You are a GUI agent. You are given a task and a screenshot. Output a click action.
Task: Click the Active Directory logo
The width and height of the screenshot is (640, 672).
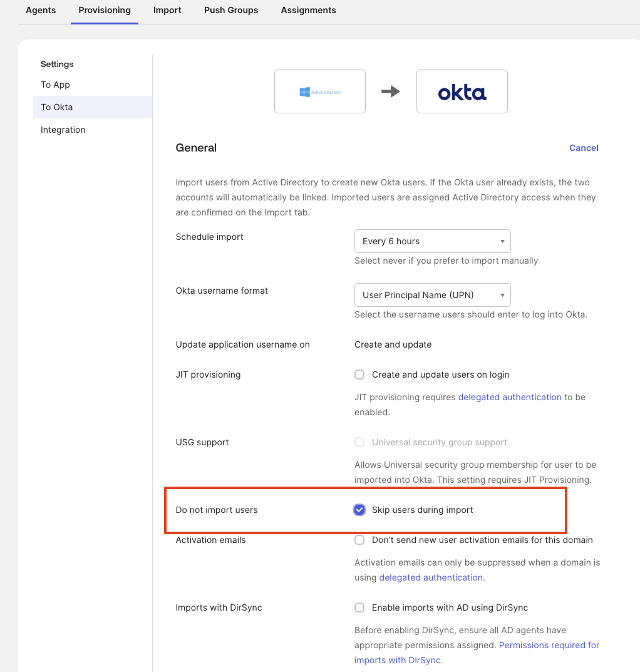(319, 91)
